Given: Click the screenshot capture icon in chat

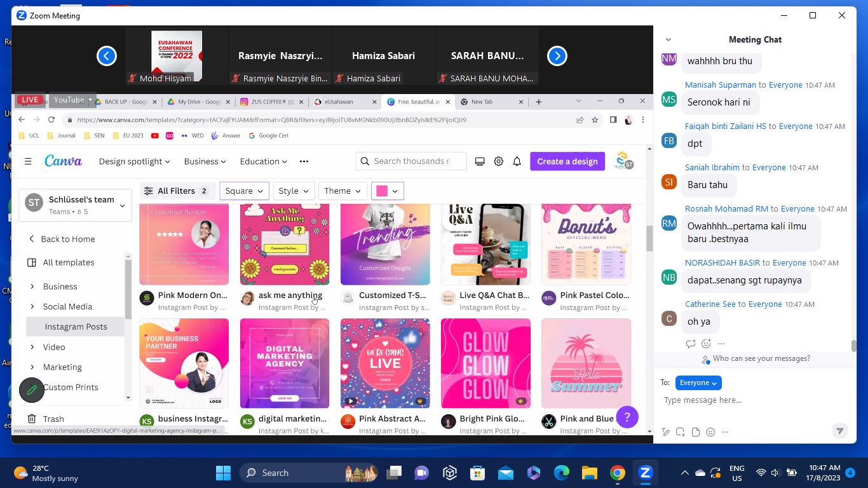Looking at the screenshot, I should point(680,432).
